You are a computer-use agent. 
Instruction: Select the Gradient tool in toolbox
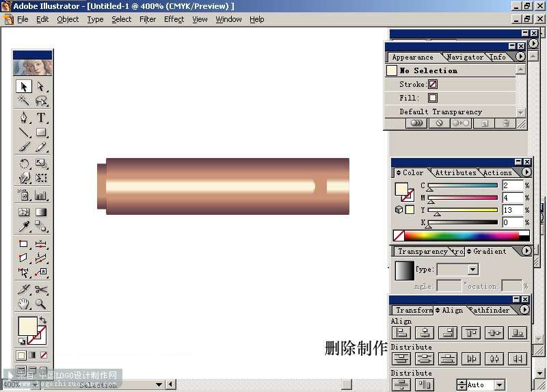(41, 212)
